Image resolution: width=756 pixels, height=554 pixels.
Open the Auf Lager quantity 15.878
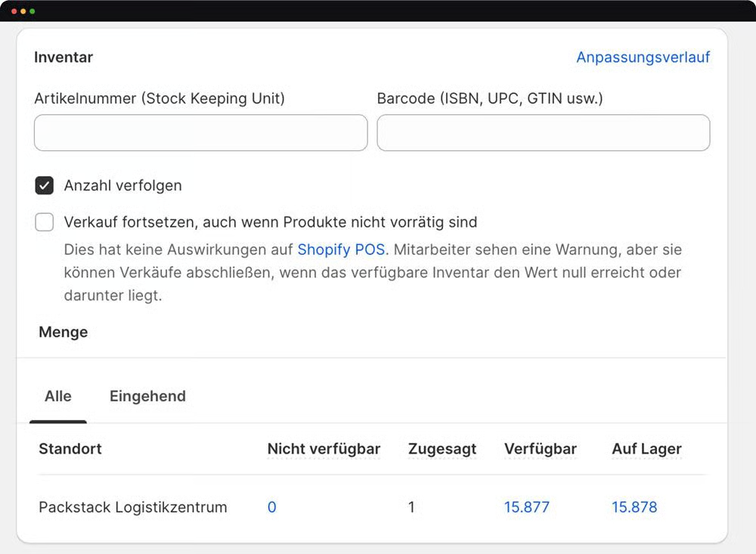click(634, 507)
